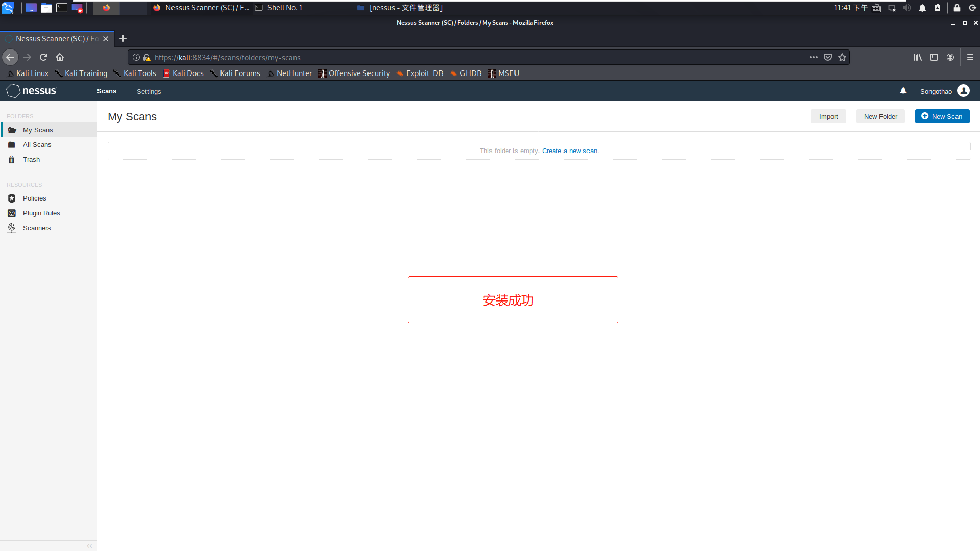Open the Kali Tools bookmark
980x551 pixels.
coord(135,73)
